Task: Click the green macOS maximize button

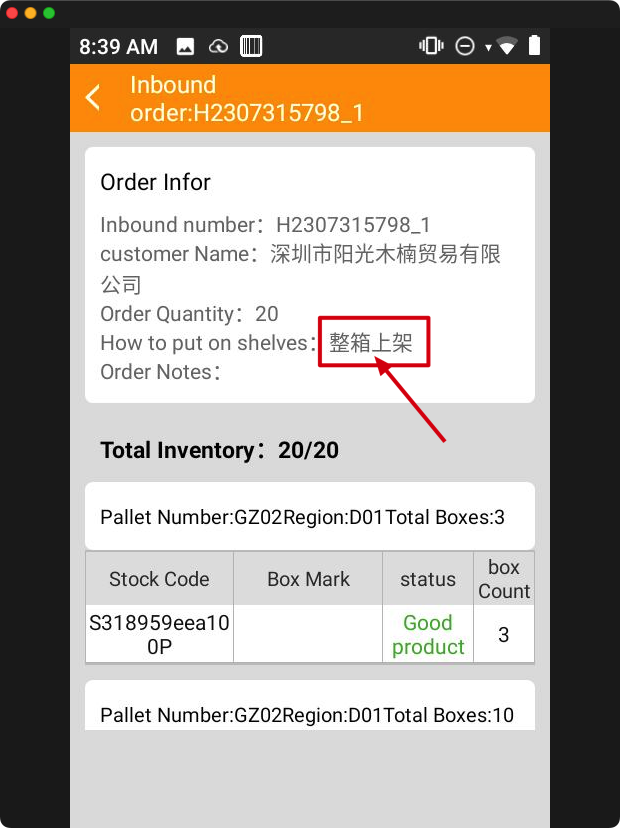Action: (x=49, y=13)
